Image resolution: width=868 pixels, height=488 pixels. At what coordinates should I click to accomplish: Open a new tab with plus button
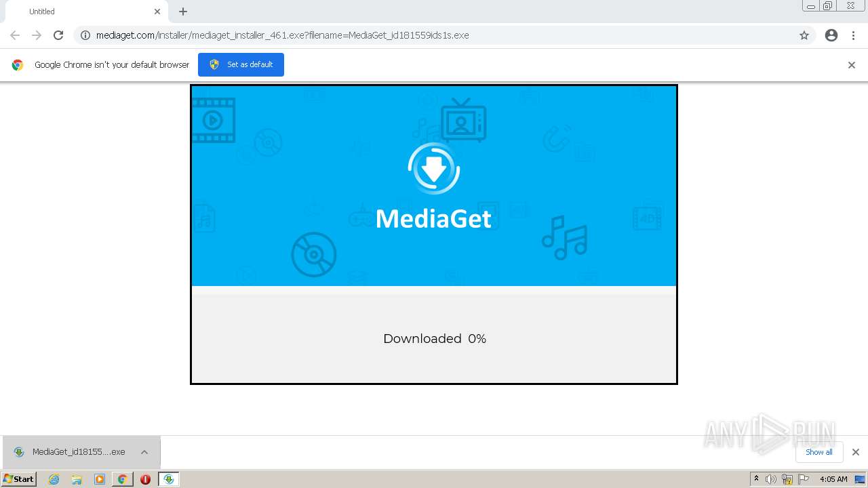pos(183,12)
